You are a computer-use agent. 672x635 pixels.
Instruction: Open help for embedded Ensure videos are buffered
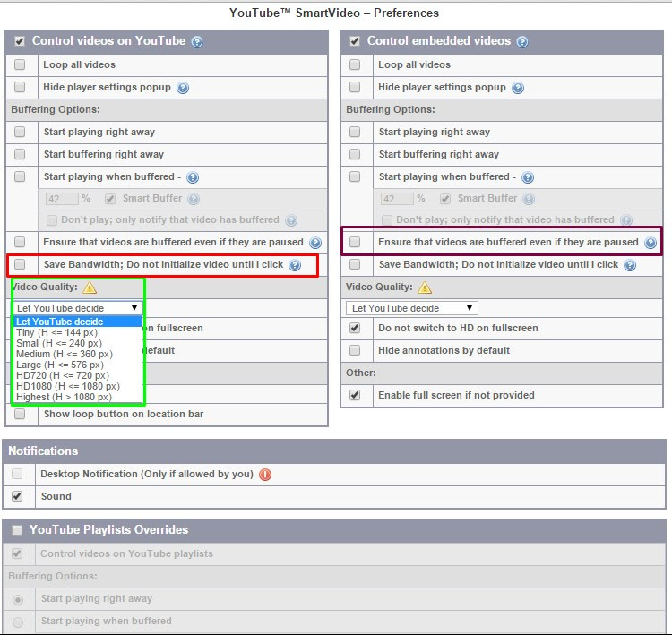click(x=650, y=243)
